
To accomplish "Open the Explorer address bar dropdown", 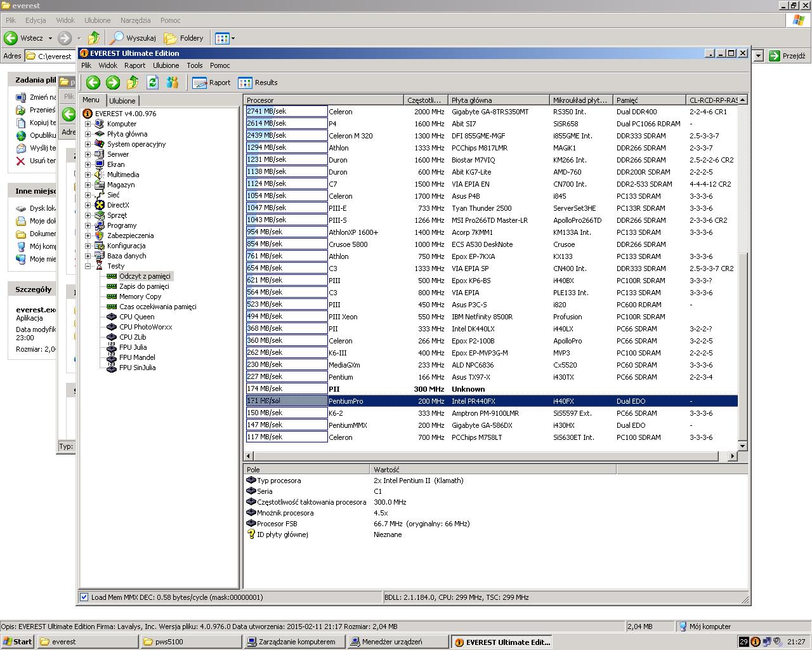I will [758, 56].
